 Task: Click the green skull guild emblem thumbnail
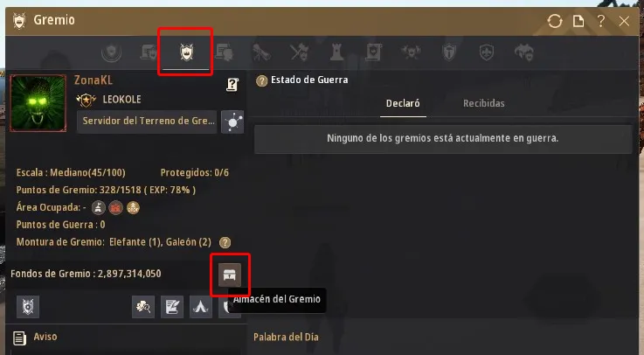(38, 103)
